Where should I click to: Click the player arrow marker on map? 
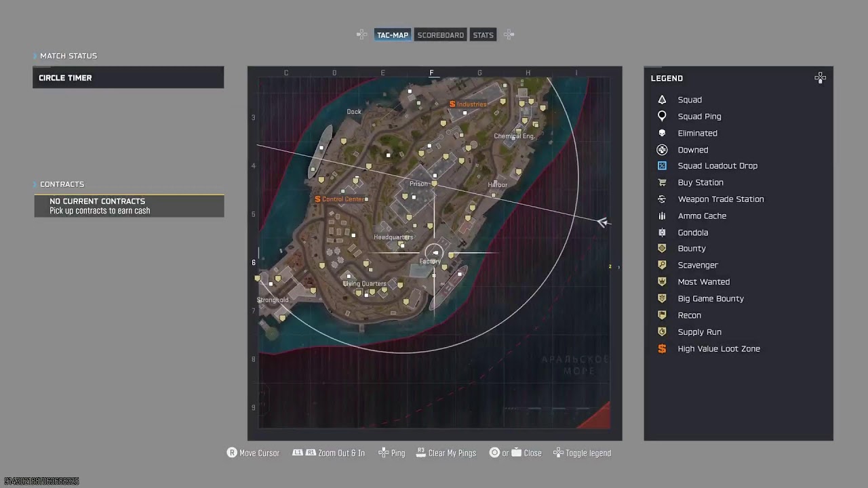point(603,222)
